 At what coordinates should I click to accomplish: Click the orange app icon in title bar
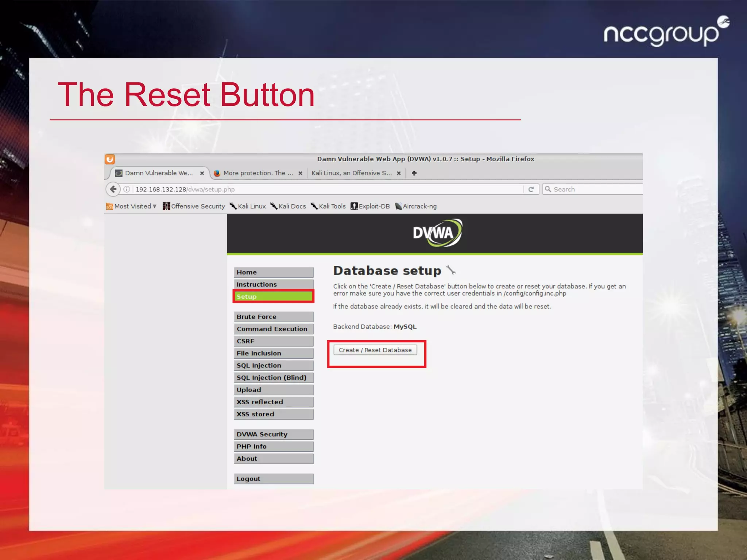[x=110, y=159]
